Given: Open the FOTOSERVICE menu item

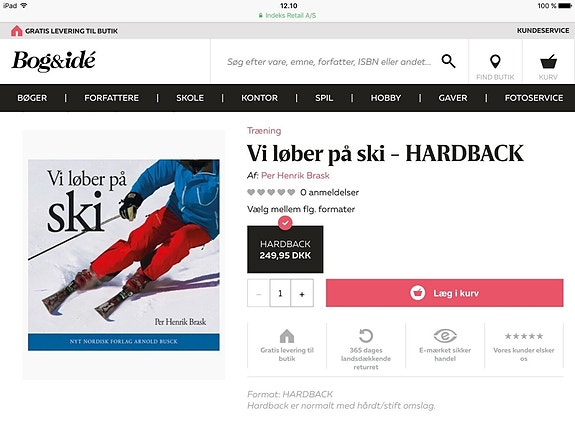Looking at the screenshot, I should pos(534,98).
